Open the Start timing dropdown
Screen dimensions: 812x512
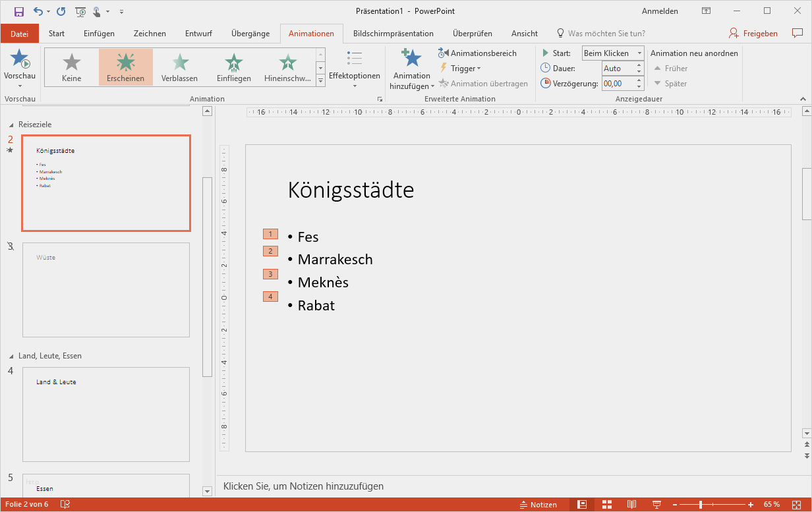[612, 53]
